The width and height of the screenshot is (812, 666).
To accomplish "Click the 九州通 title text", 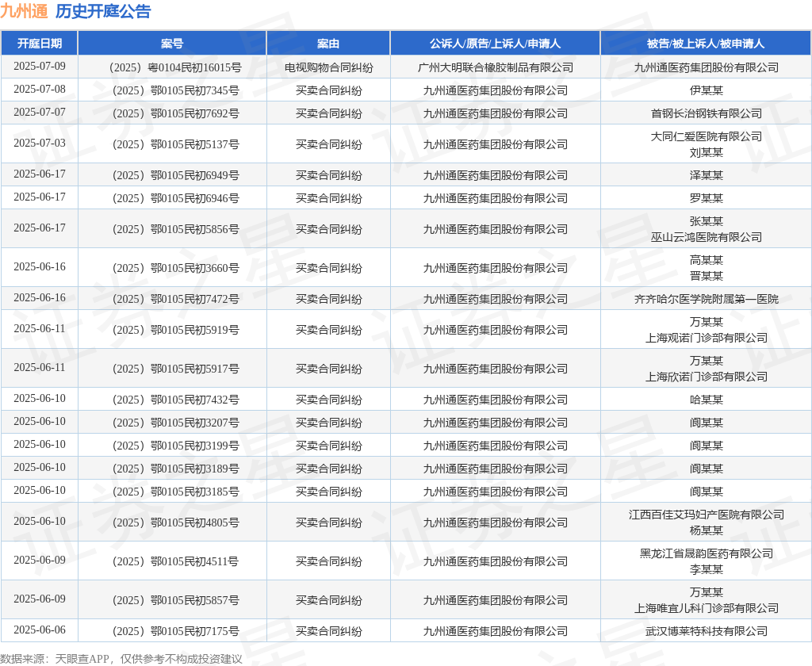I will (24, 11).
